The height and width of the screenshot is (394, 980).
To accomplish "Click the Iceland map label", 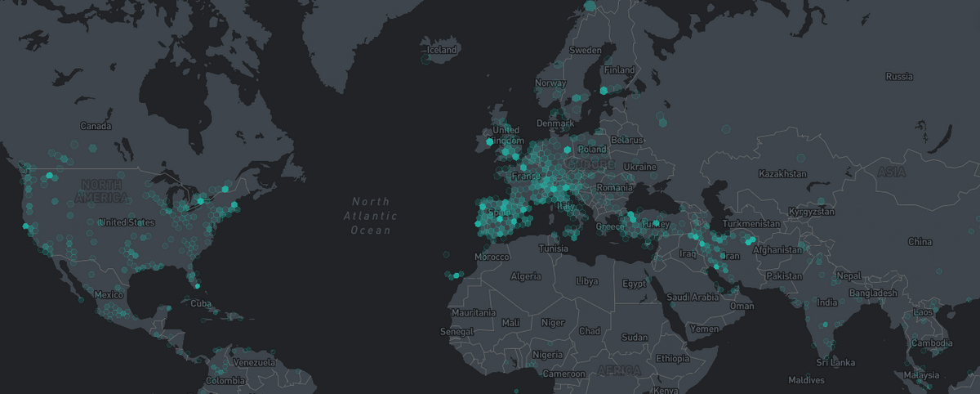I will click(443, 50).
